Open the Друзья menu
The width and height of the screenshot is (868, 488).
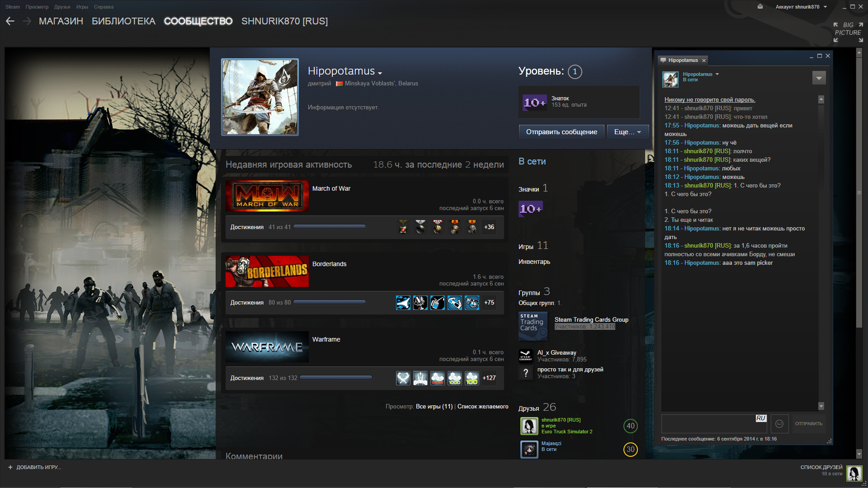(x=62, y=7)
